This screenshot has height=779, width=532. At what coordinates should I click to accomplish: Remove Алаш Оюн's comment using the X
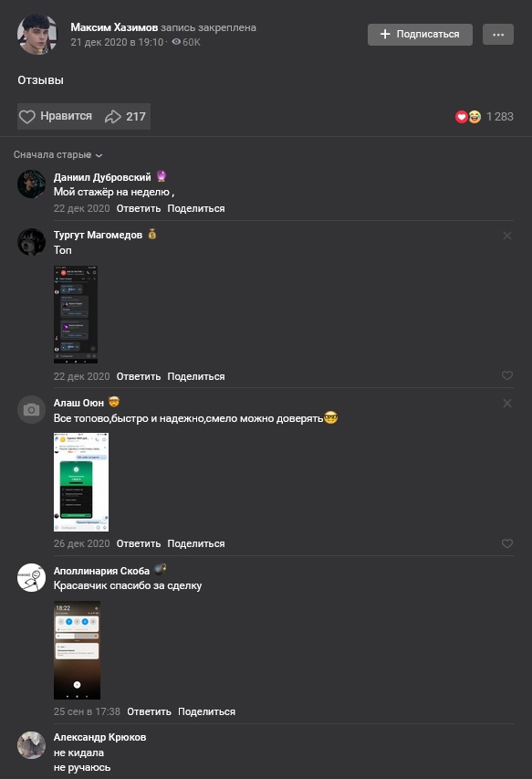[507, 404]
